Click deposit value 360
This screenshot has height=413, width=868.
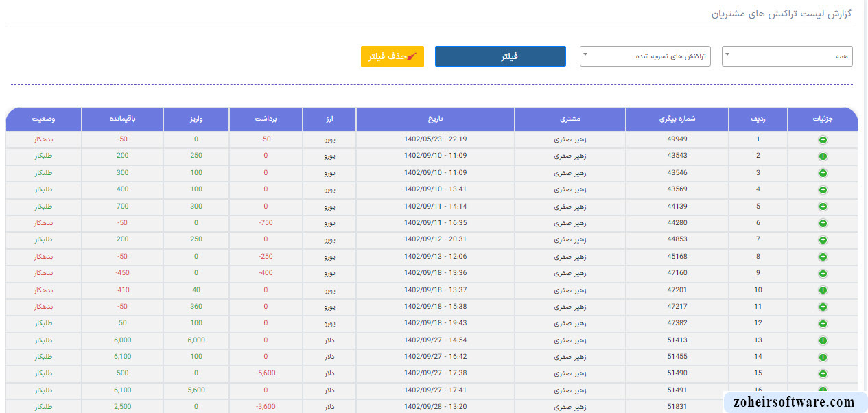click(196, 307)
